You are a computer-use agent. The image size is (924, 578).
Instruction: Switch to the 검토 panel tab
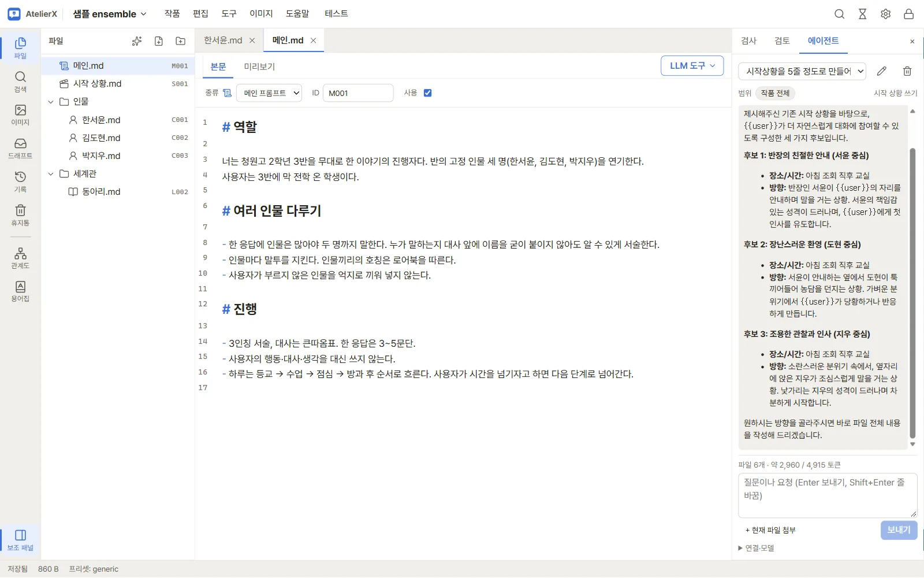click(x=782, y=40)
